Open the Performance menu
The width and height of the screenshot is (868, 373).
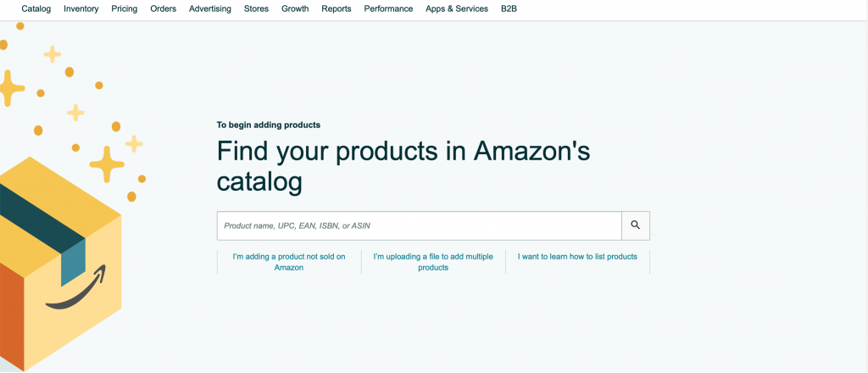(388, 8)
